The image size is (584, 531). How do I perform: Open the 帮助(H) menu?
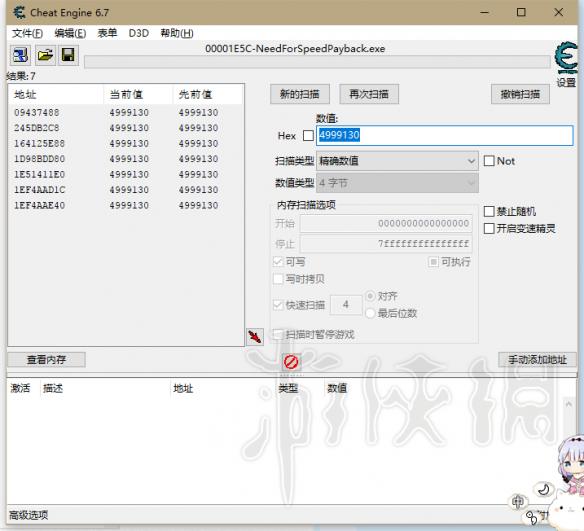pos(177,34)
